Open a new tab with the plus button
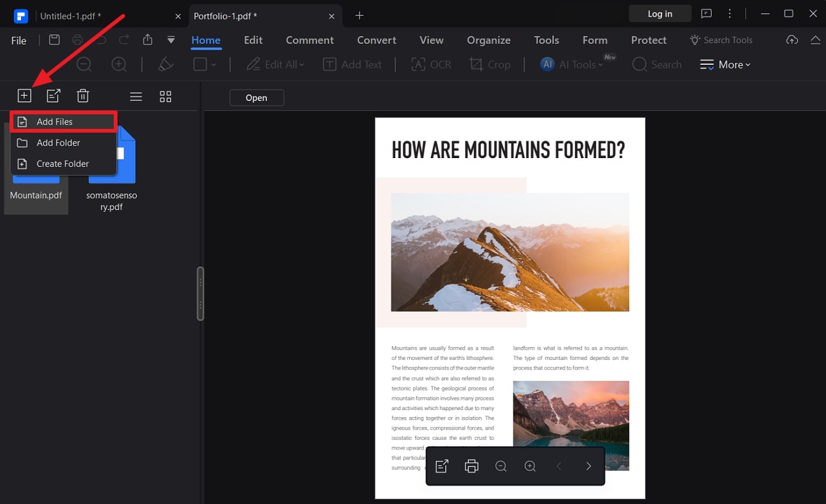The height and width of the screenshot is (504, 826). (360, 15)
